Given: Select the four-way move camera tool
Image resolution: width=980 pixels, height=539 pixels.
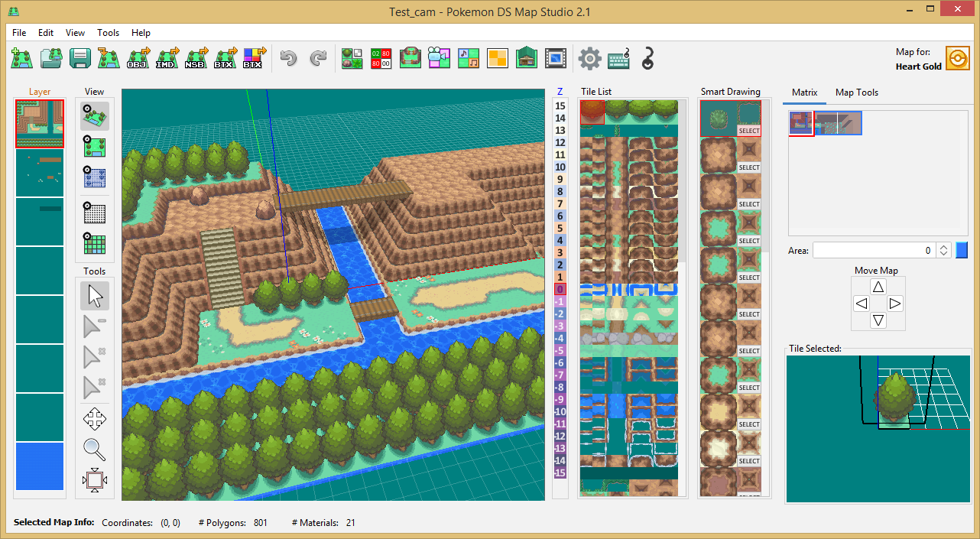Looking at the screenshot, I should pos(95,419).
